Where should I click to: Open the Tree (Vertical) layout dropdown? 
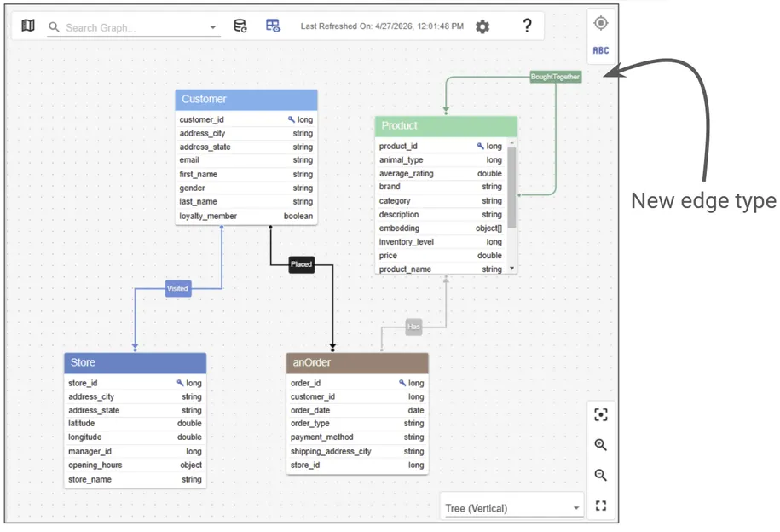tap(512, 508)
